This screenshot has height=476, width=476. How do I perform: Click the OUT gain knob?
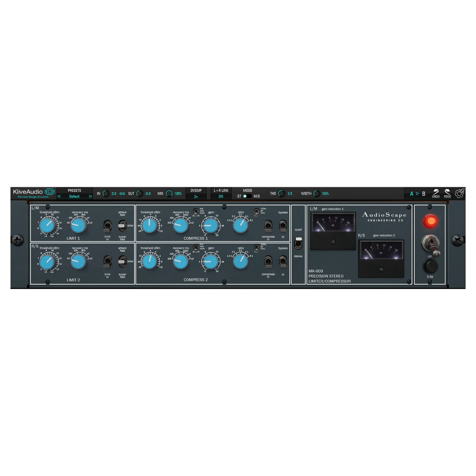140,194
